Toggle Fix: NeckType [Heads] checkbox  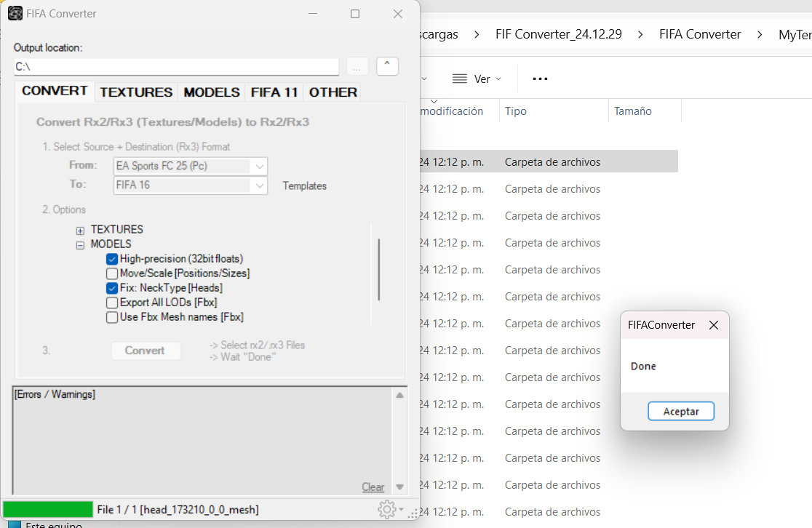coord(112,288)
